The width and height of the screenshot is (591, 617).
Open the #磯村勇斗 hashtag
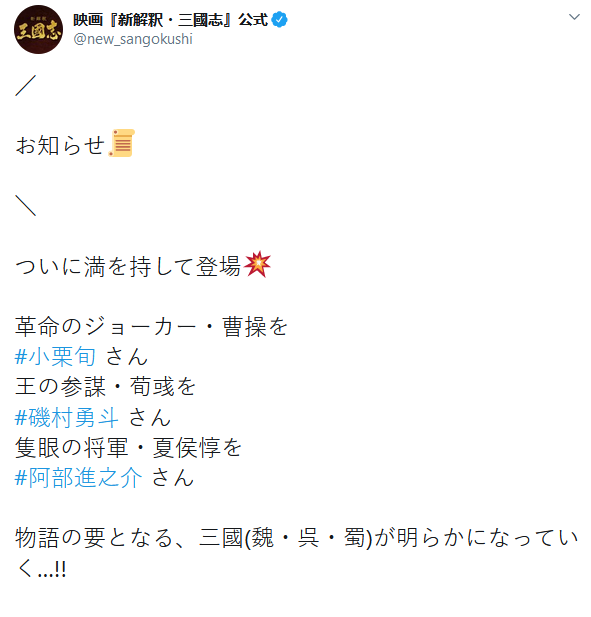66,417
